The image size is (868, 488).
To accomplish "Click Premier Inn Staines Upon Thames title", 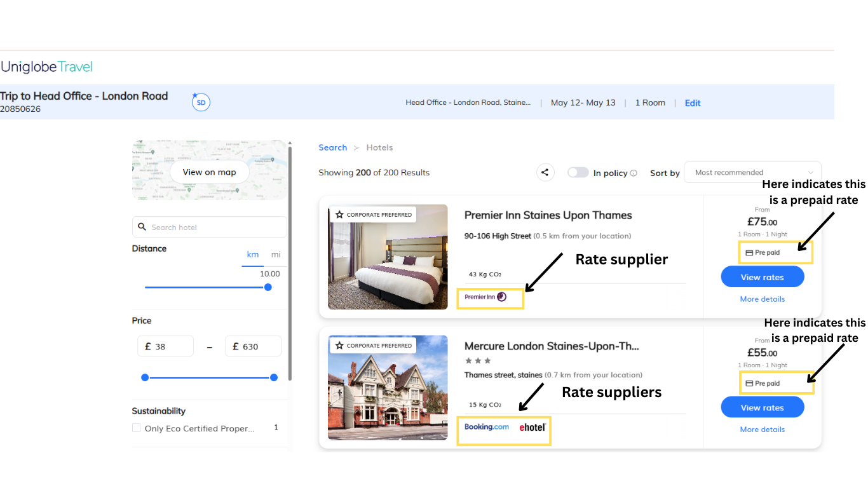I will 548,215.
